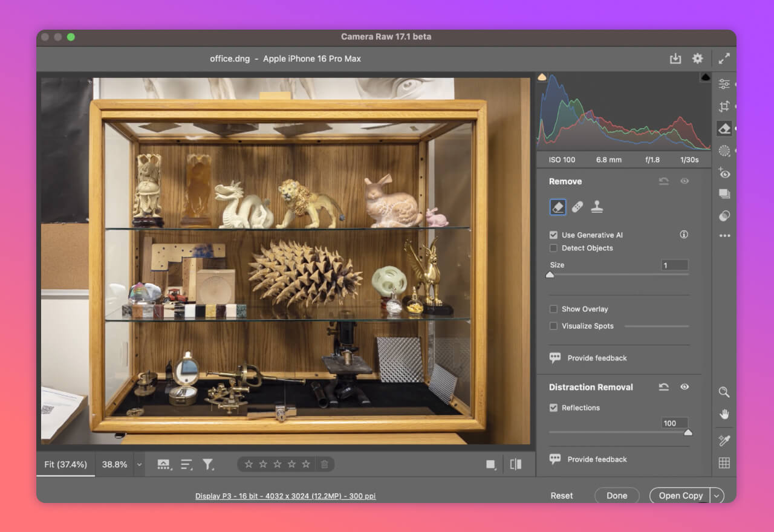The image size is (774, 532).
Task: Open the Crop and Rotate tool
Action: coord(724,106)
